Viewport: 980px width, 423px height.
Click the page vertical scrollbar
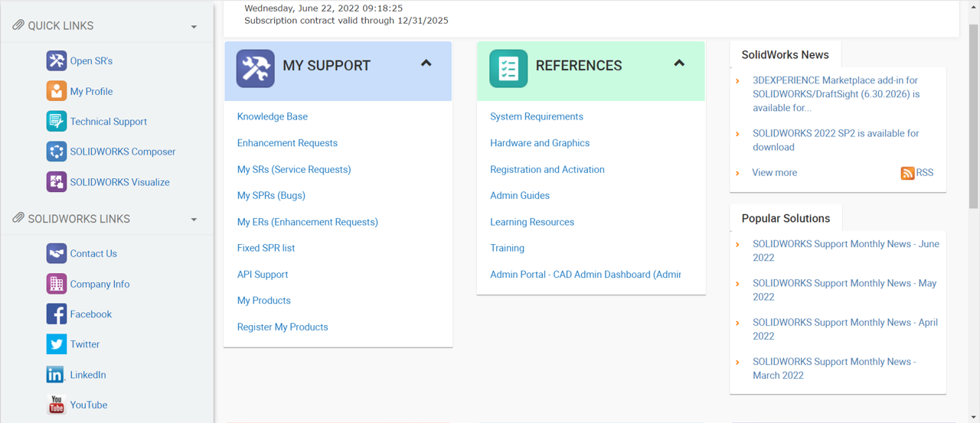tap(973, 115)
